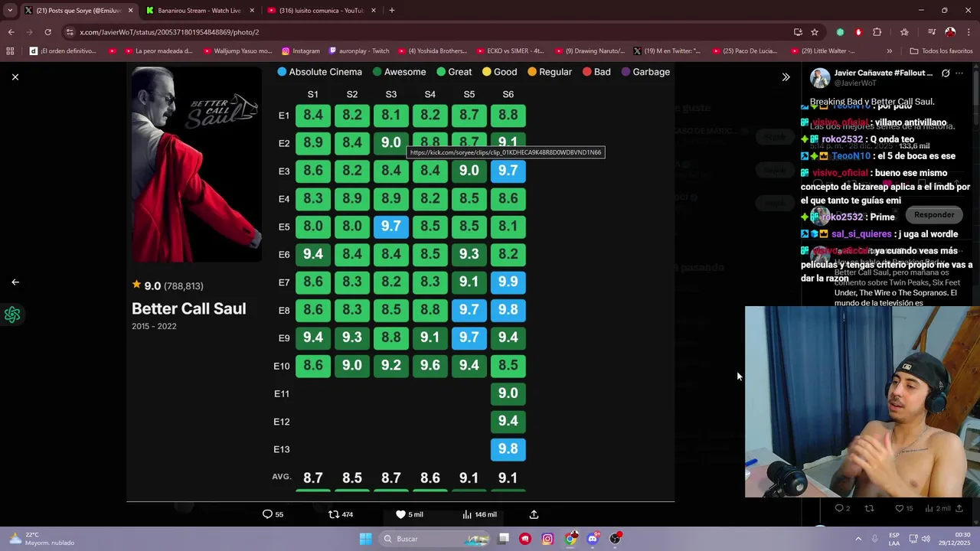Click the taskbar Buscar search box
980x551 pixels.
434,539
